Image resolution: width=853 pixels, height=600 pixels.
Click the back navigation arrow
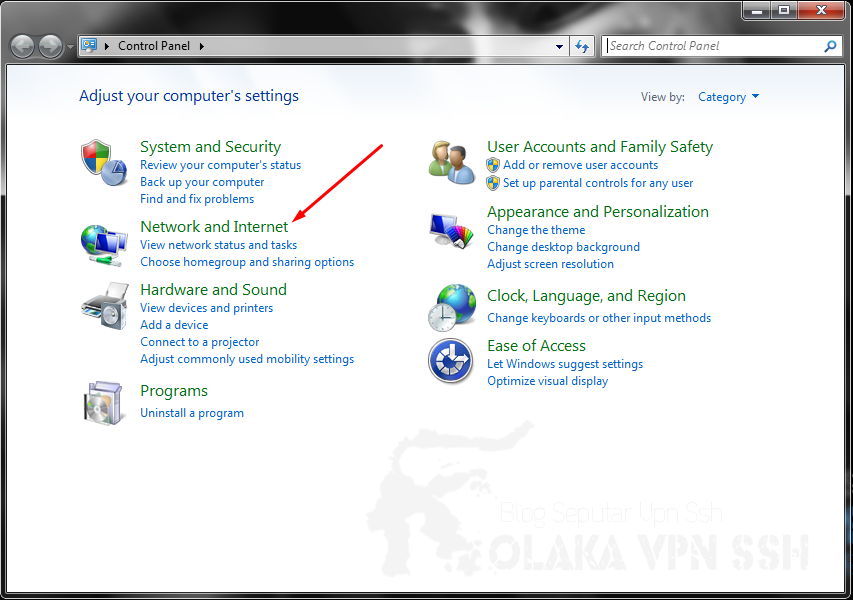(21, 45)
